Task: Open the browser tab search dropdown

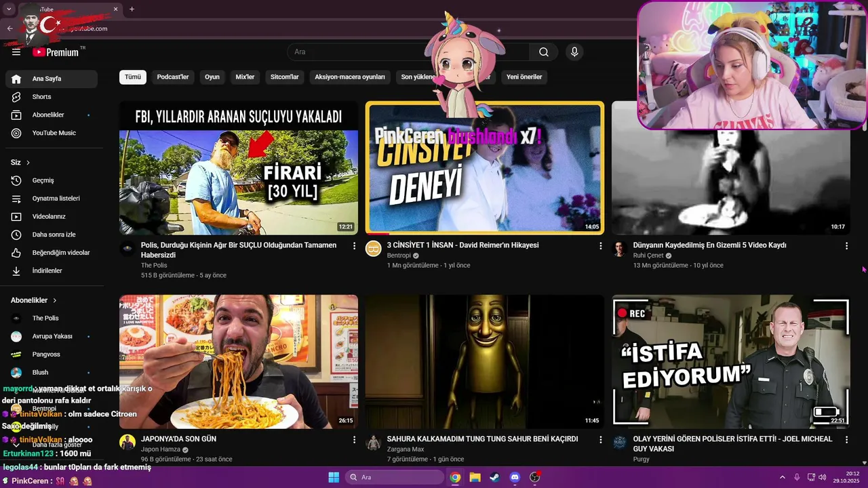Action: (x=9, y=9)
